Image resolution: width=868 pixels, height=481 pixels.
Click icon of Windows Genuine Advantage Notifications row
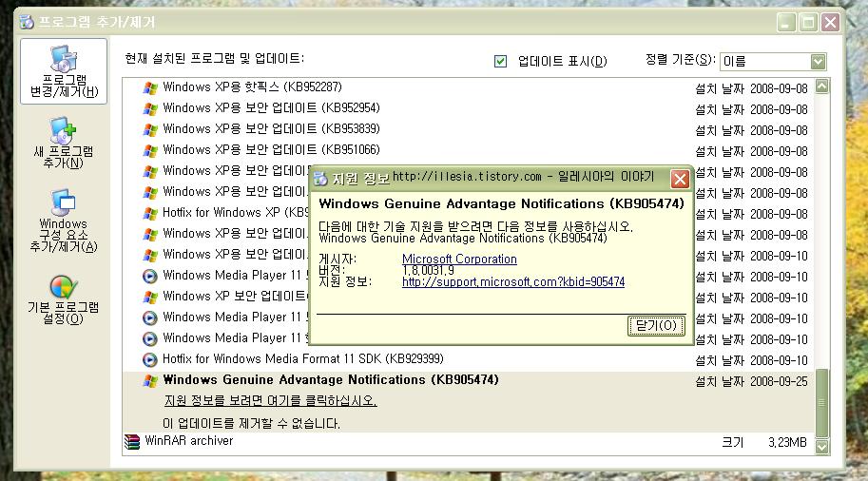[150, 381]
